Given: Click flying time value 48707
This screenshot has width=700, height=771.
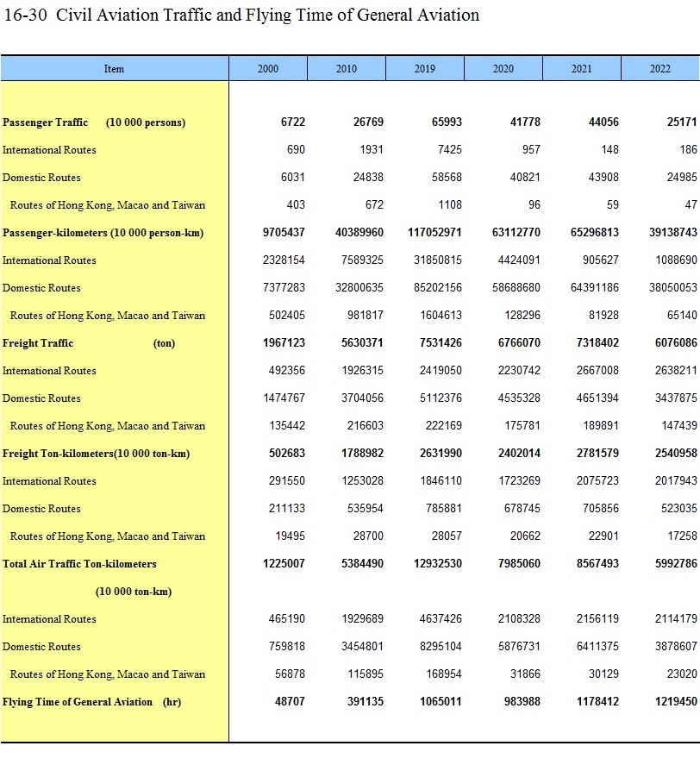Looking at the screenshot, I should pyautogui.click(x=290, y=702).
